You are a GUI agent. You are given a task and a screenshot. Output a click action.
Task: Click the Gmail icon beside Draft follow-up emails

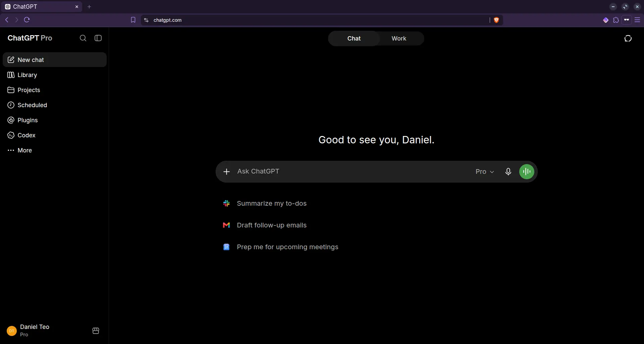click(x=226, y=225)
